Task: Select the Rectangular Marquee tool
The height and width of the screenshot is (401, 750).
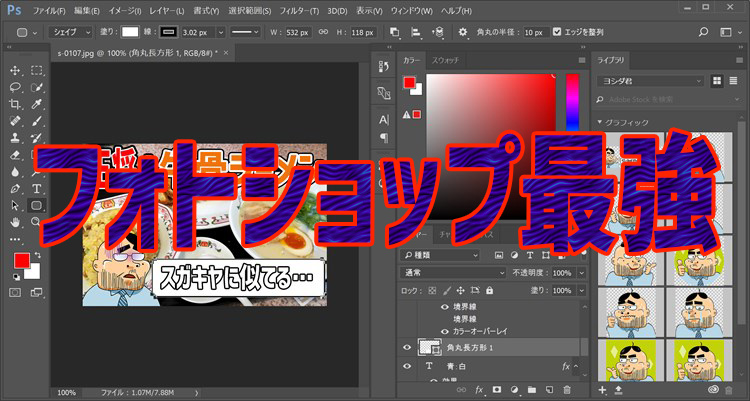Action: tap(36, 71)
